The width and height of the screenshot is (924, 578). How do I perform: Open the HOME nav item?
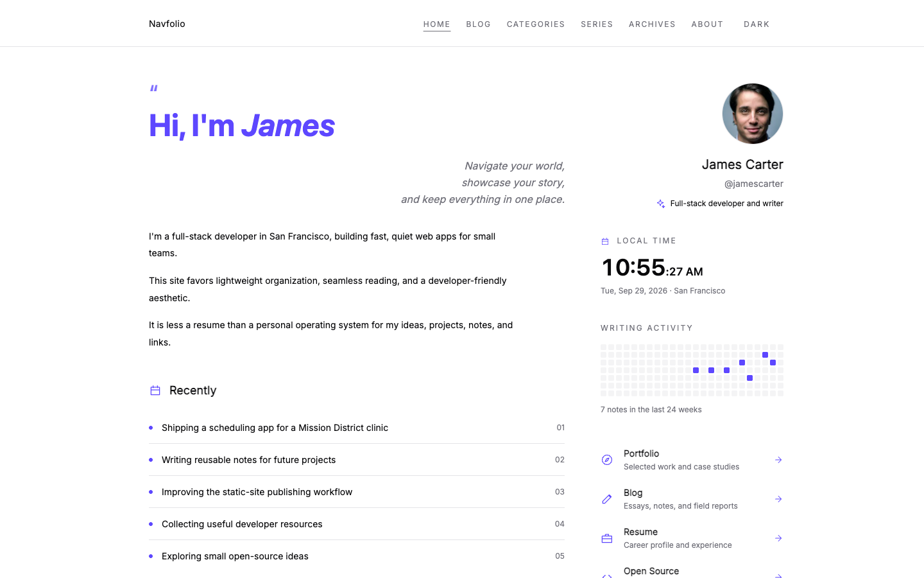[437, 24]
